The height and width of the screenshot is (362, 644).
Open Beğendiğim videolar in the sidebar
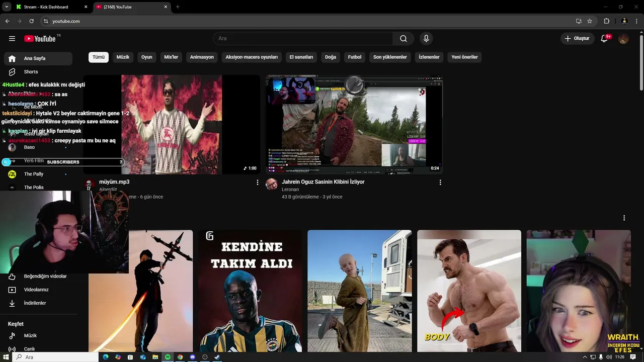38,276
